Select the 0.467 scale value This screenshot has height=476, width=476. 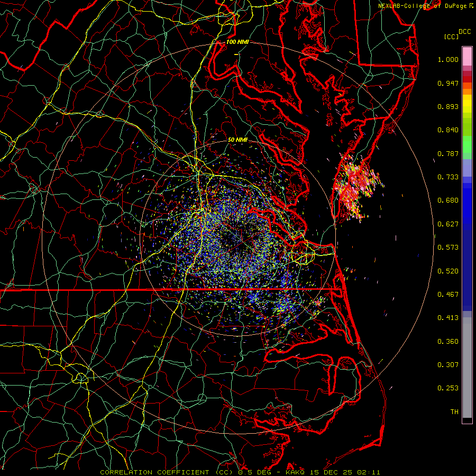(448, 295)
